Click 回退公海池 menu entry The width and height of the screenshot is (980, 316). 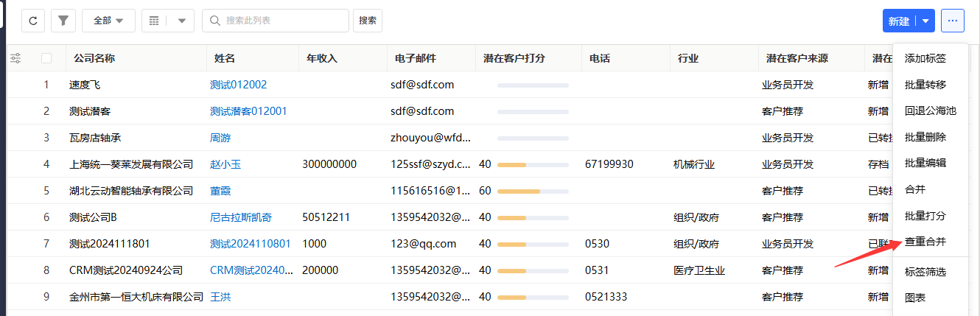pos(930,110)
